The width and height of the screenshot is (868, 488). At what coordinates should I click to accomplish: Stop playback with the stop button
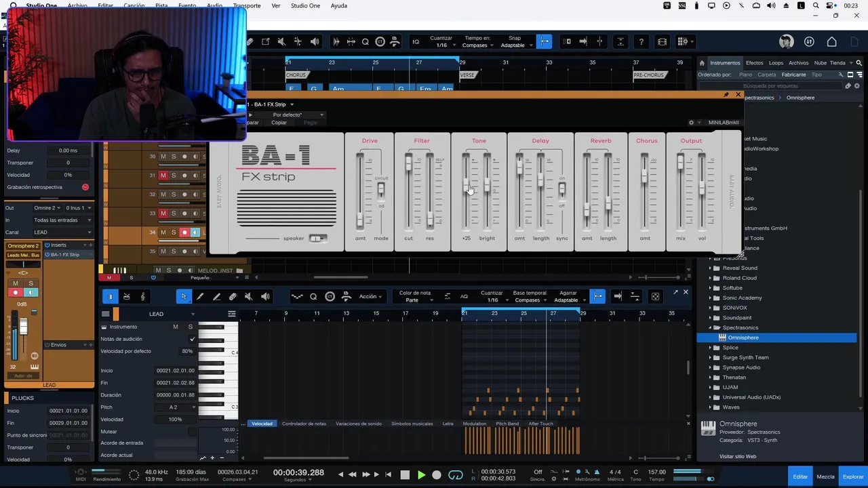pos(405,475)
